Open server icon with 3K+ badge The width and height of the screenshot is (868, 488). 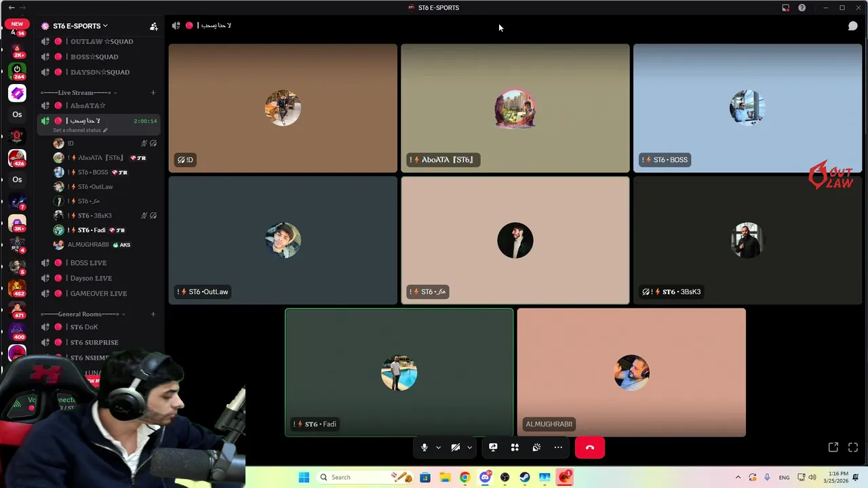click(17, 223)
